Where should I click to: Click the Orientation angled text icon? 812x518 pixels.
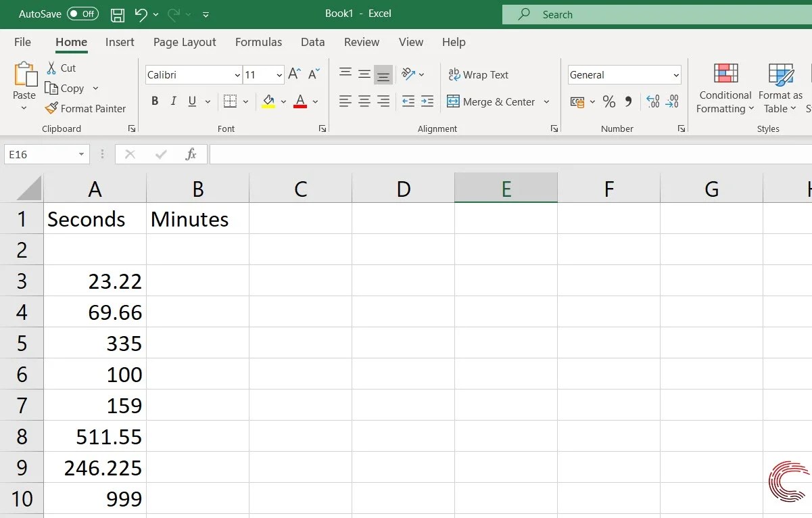pyautogui.click(x=408, y=74)
